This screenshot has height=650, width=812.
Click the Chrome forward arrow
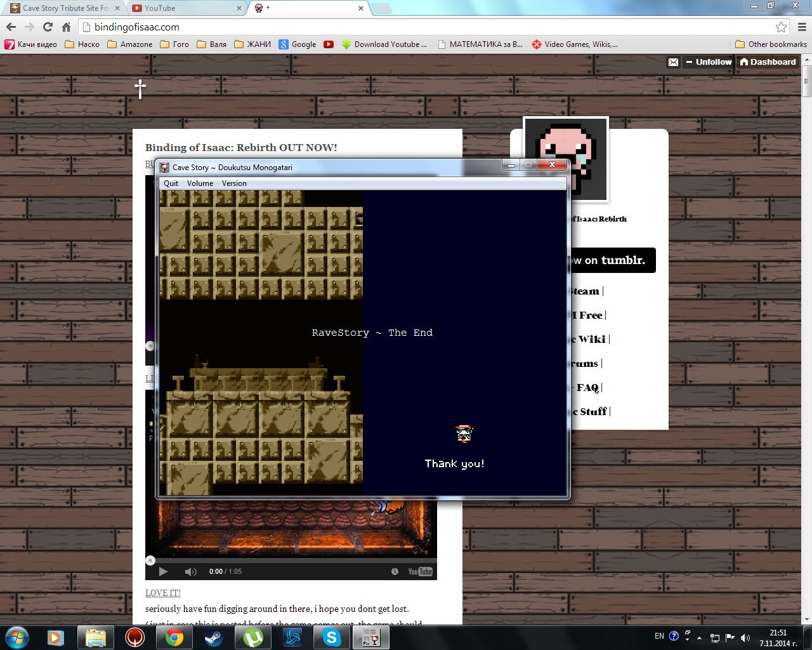click(29, 27)
